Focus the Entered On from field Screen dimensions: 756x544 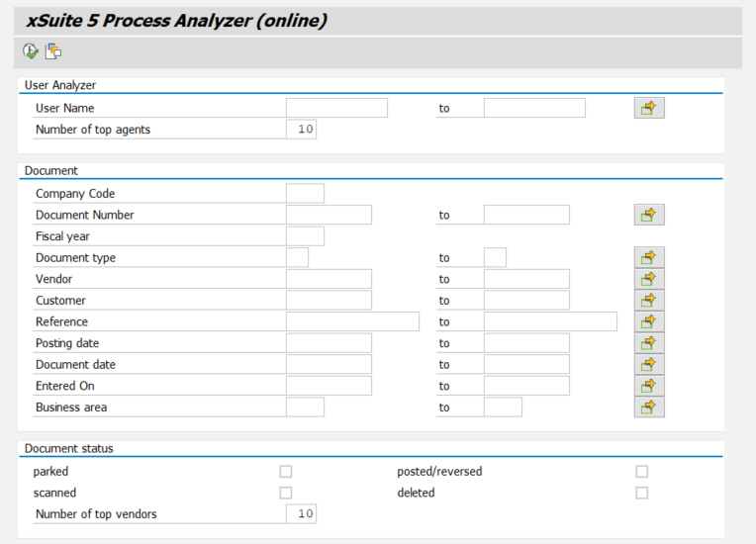(329, 386)
